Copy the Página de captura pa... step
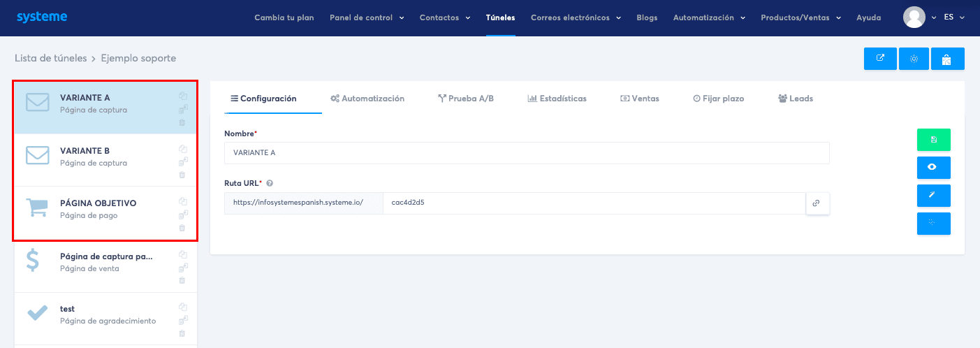Viewport: 980px width, 348px height. (182, 254)
